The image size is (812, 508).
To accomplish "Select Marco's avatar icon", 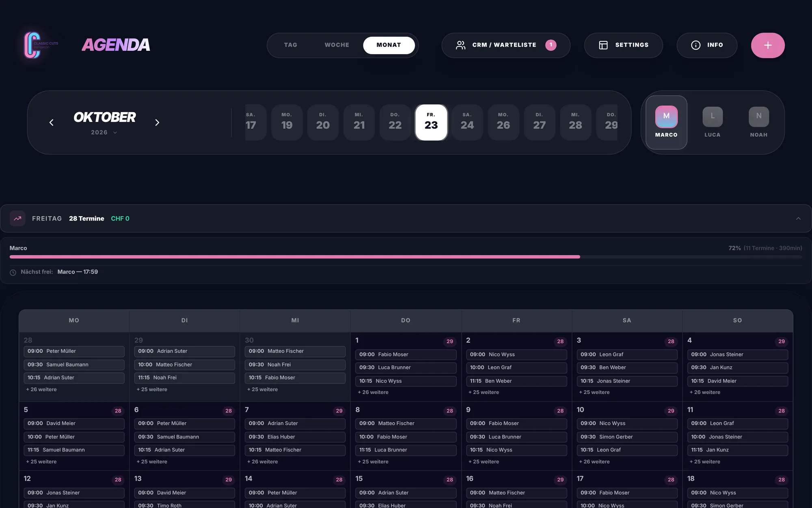I will point(666,116).
